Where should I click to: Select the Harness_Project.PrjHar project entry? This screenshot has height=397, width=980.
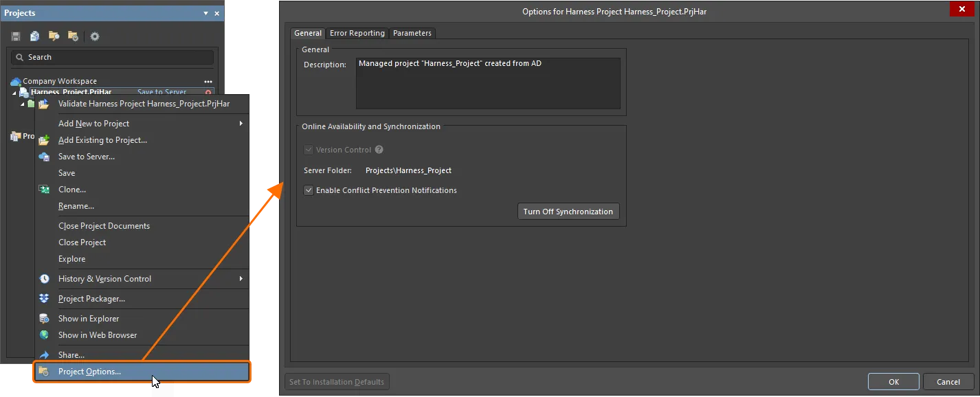(71, 92)
